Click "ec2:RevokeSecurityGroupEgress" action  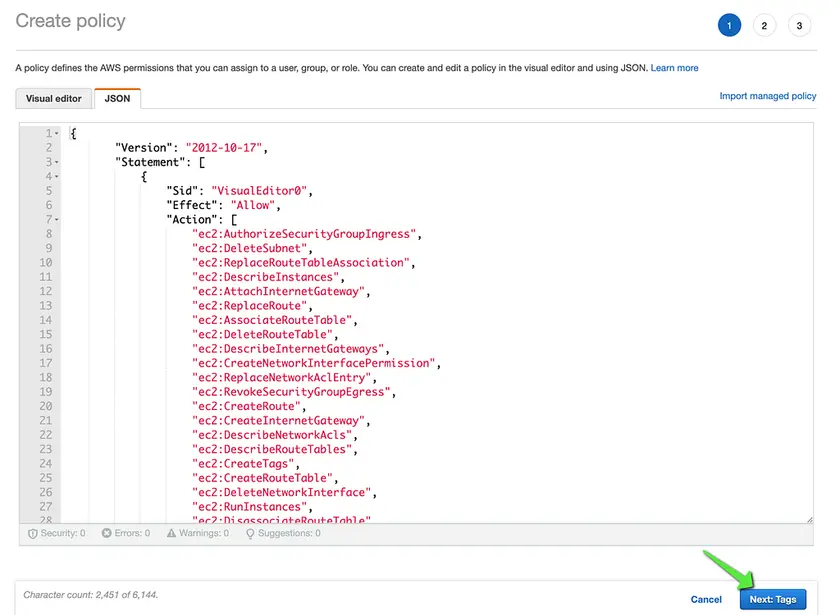(291, 392)
